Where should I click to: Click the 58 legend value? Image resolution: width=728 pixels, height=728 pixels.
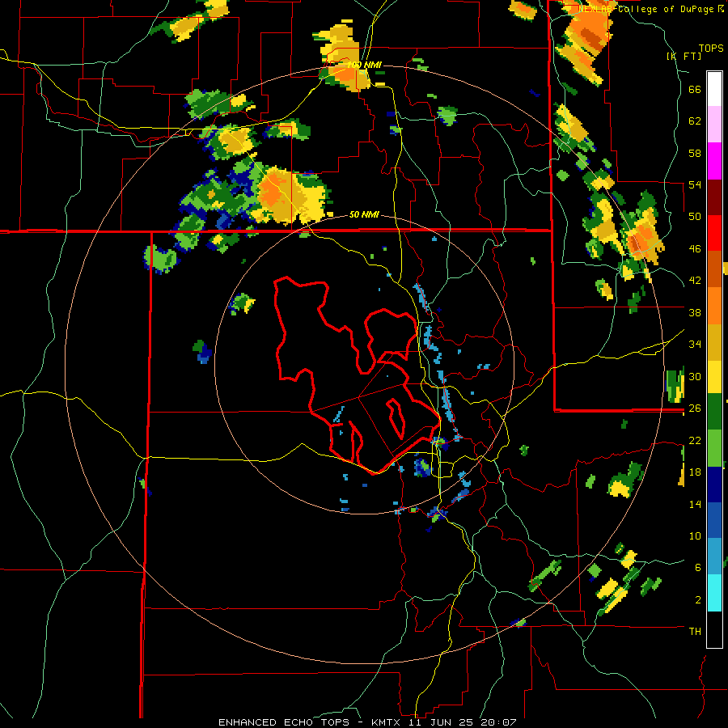pos(695,153)
